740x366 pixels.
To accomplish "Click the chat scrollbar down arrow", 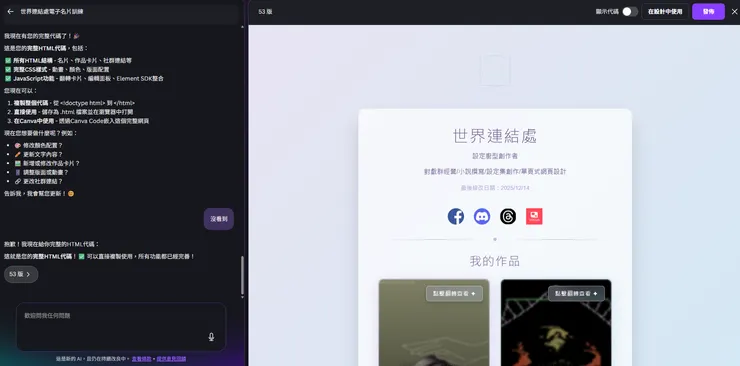I will [242, 298].
